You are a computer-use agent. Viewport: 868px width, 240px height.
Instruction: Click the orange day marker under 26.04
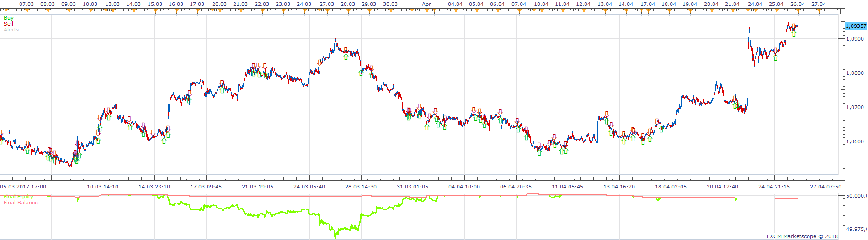coord(798,11)
